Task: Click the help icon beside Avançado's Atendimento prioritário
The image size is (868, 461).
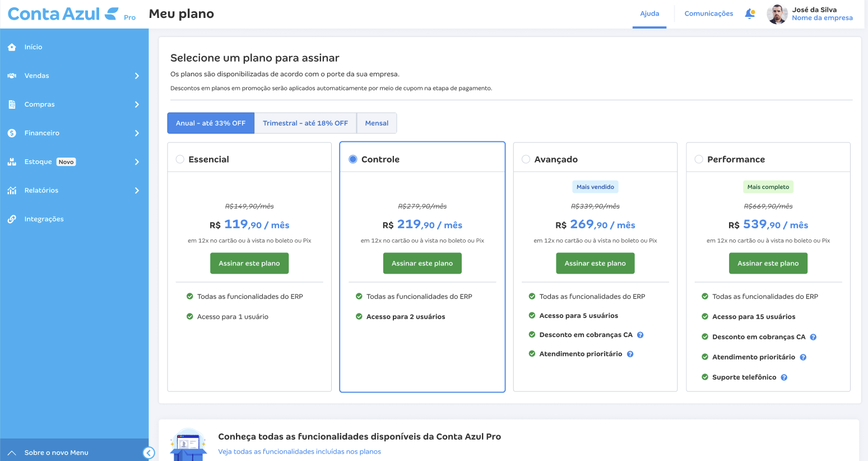Action: (x=630, y=354)
